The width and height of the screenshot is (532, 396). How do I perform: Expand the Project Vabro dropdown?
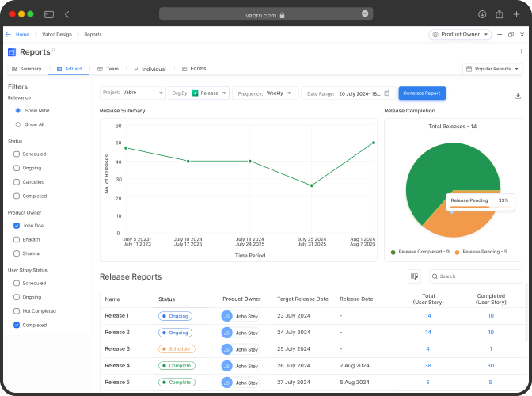[133, 93]
